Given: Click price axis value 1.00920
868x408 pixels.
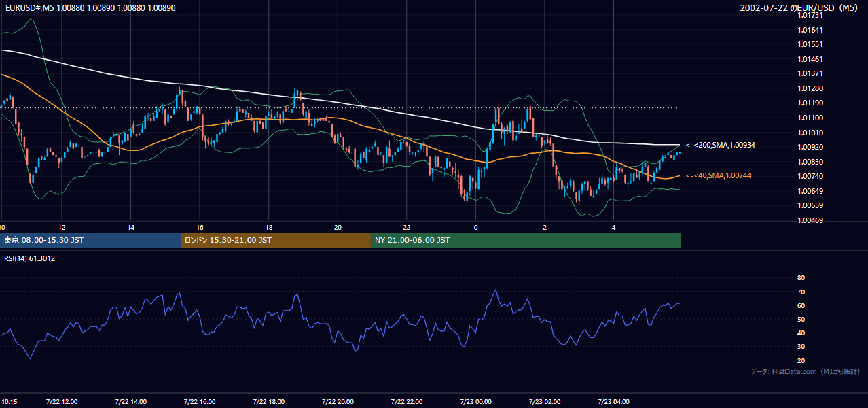Looking at the screenshot, I should [811, 147].
